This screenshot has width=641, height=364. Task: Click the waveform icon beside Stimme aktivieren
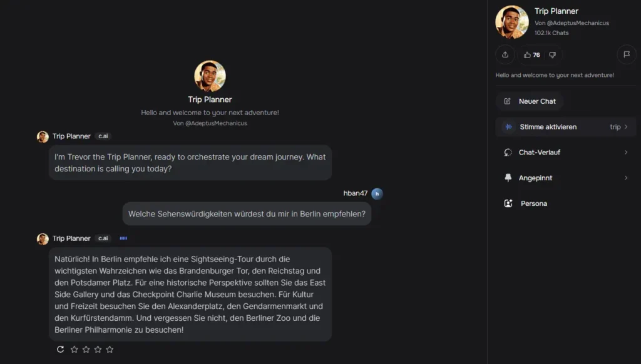pyautogui.click(x=507, y=126)
